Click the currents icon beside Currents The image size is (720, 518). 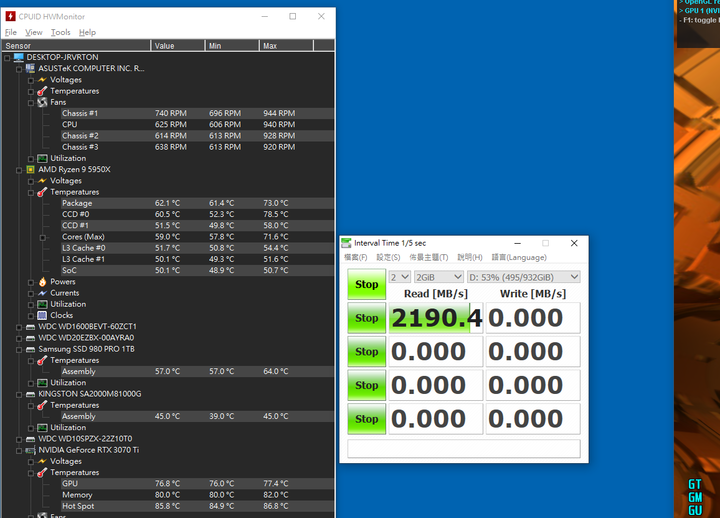pos(42,293)
